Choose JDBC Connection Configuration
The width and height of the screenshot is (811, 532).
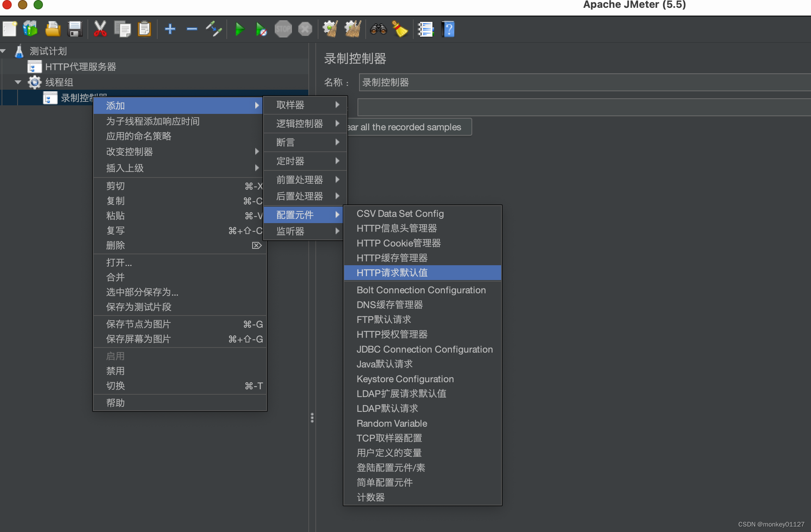(423, 349)
